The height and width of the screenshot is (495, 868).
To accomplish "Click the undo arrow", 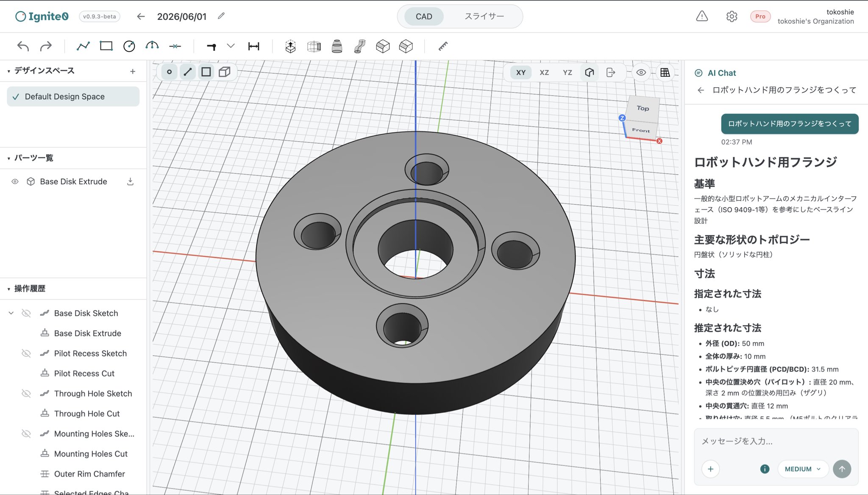I will tap(23, 46).
